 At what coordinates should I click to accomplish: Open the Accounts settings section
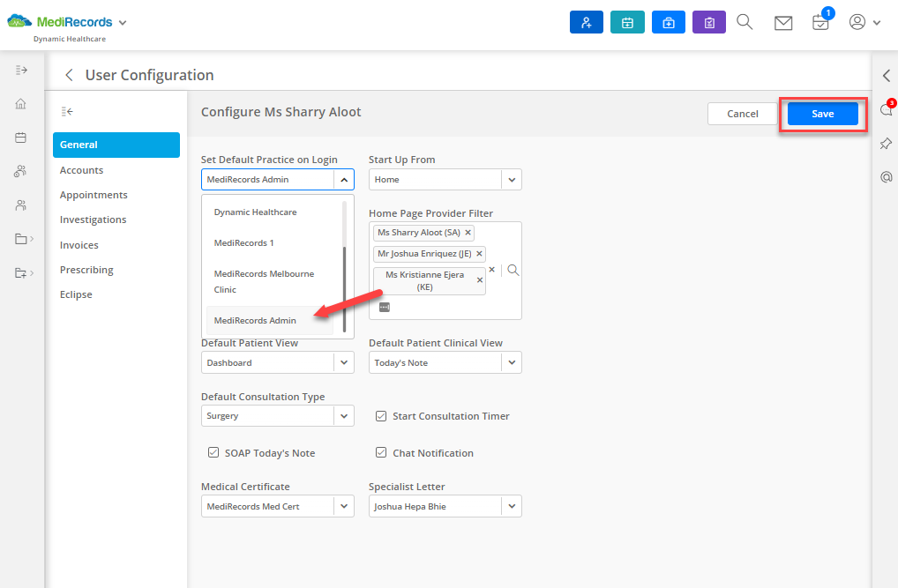pos(81,170)
